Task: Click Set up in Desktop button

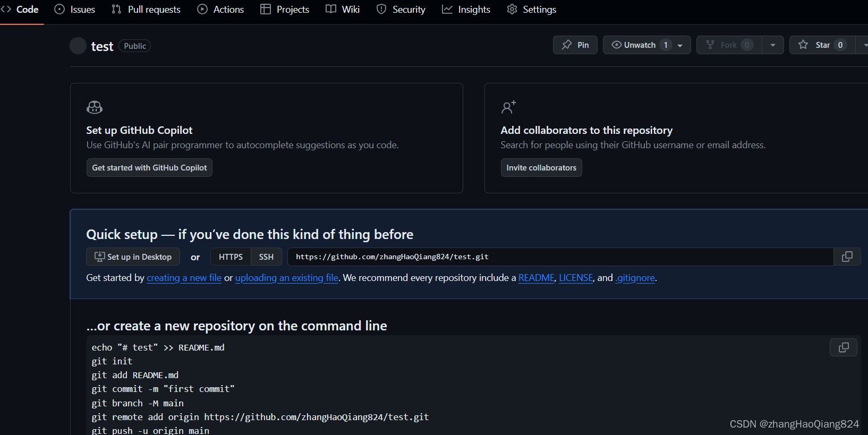Action: 133,257
